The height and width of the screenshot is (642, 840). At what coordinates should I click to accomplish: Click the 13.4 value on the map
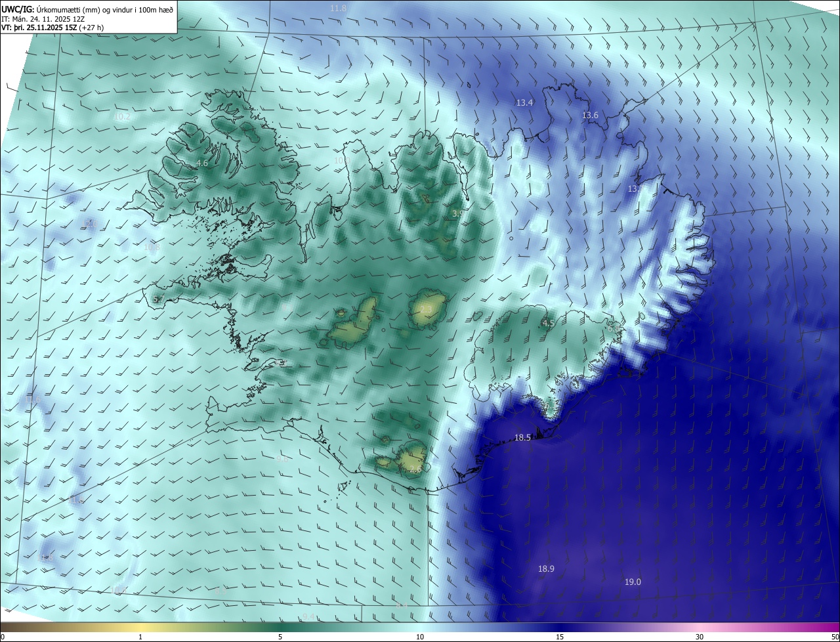pos(524,102)
